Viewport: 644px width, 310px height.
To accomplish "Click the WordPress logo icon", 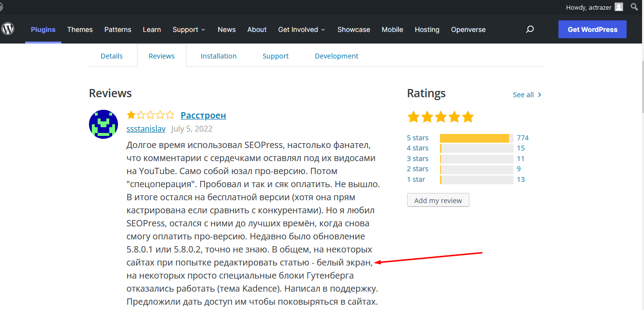I will (8, 29).
